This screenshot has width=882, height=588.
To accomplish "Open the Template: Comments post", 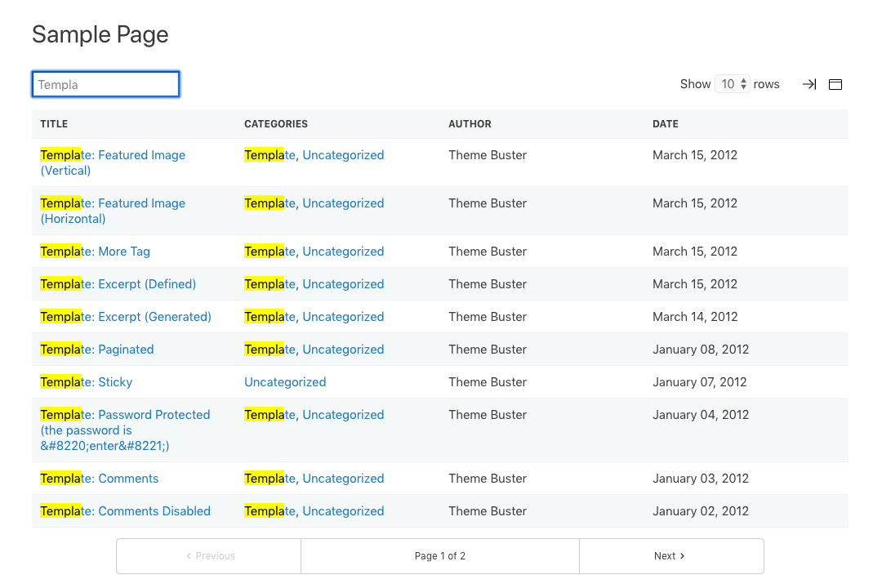I will 99,479.
